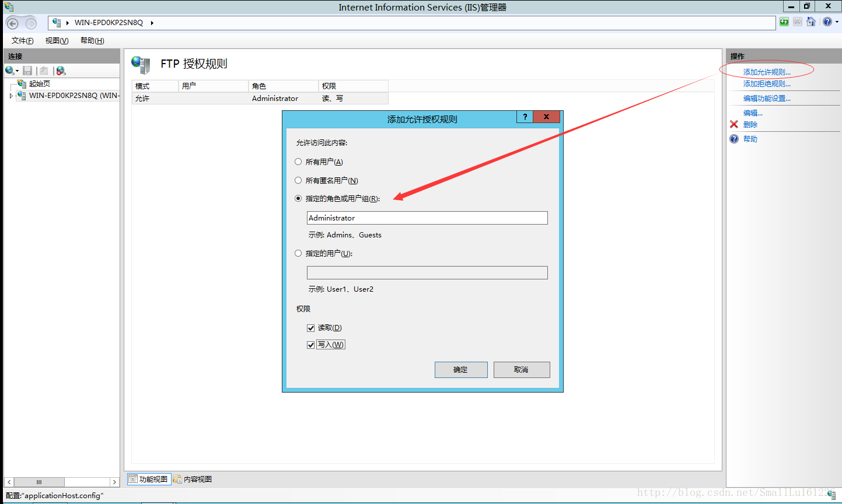Viewport: 842px width, 504px height.
Task: Toggle the 写入 permission checkbox
Action: tap(311, 345)
